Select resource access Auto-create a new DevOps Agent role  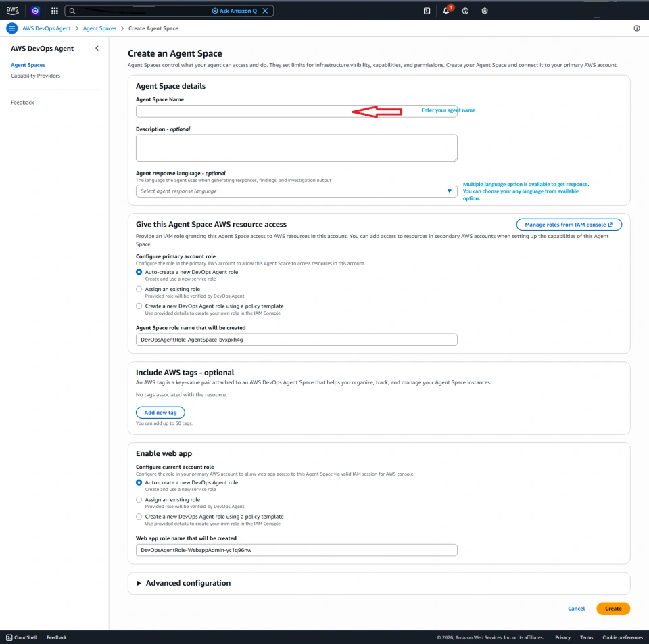tap(139, 272)
